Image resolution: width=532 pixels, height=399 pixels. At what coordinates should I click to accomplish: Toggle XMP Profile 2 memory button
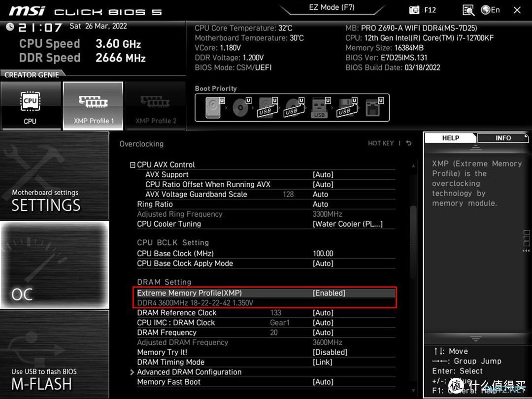tap(156, 106)
